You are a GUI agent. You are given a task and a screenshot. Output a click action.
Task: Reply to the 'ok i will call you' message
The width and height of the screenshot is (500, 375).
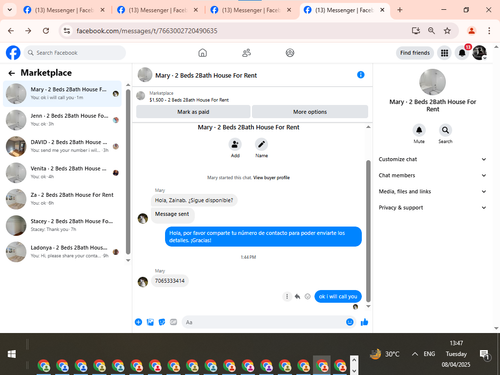pyautogui.click(x=297, y=296)
